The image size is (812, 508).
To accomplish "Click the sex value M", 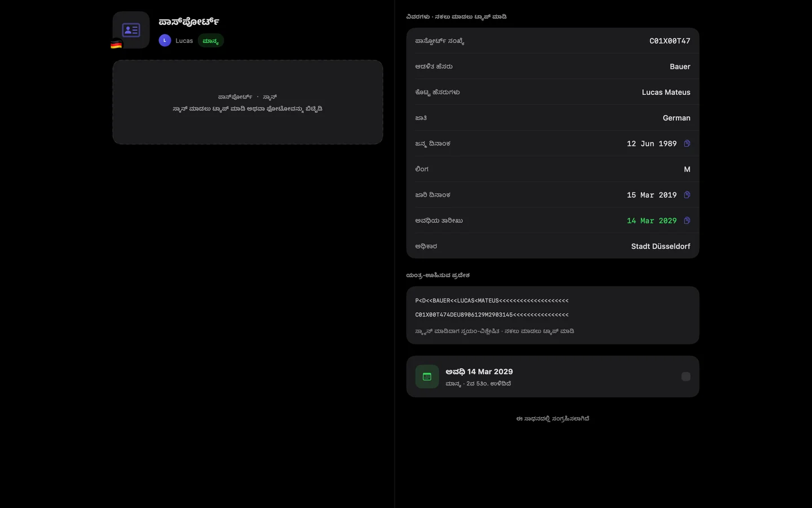I will pos(687,169).
